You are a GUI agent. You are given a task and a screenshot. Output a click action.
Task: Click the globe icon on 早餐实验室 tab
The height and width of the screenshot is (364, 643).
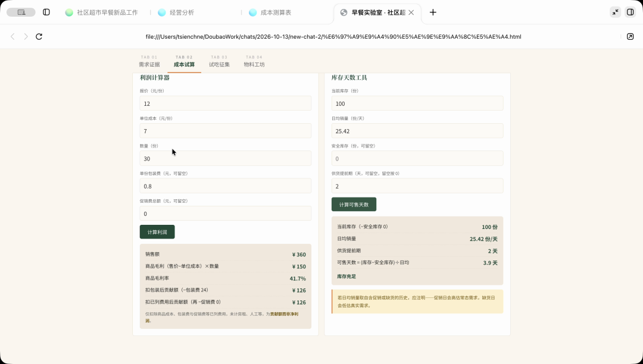[344, 12]
